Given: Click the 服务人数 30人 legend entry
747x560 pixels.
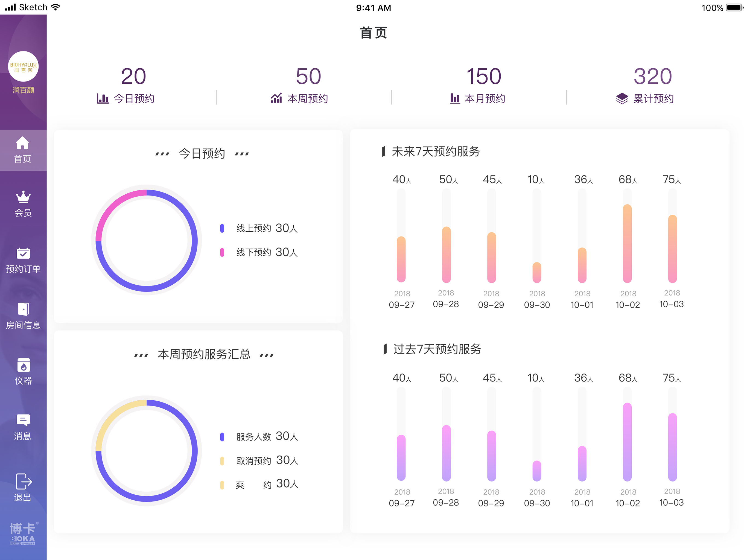Looking at the screenshot, I should 267,436.
